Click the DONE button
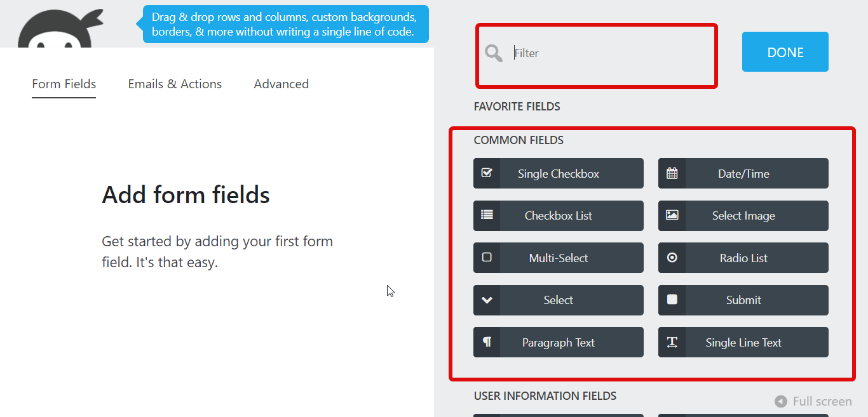 pos(785,51)
